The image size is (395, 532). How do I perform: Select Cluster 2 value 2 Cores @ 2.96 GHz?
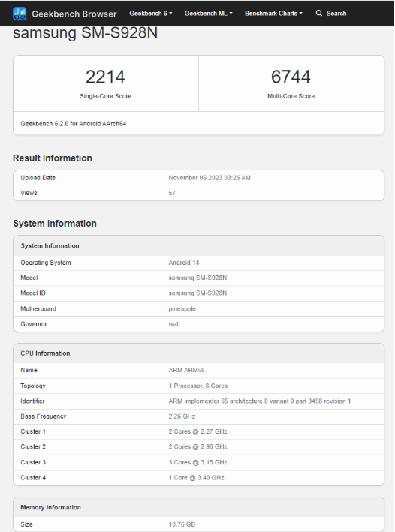tap(198, 447)
